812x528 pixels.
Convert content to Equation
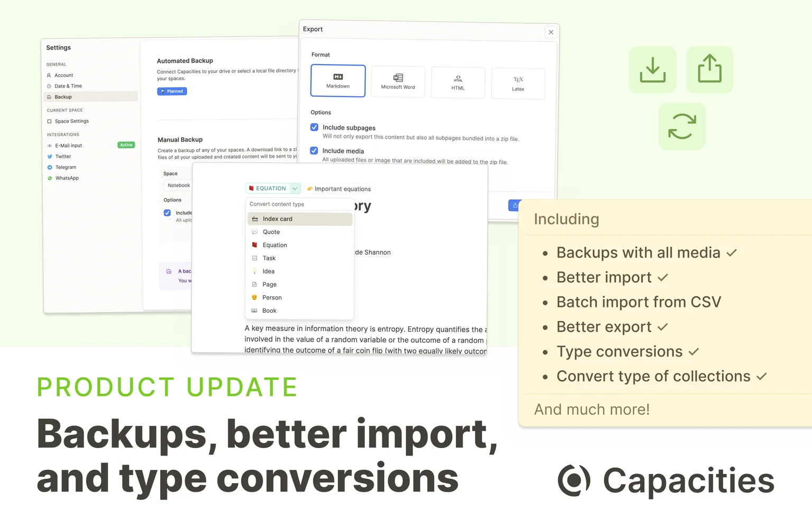300,245
